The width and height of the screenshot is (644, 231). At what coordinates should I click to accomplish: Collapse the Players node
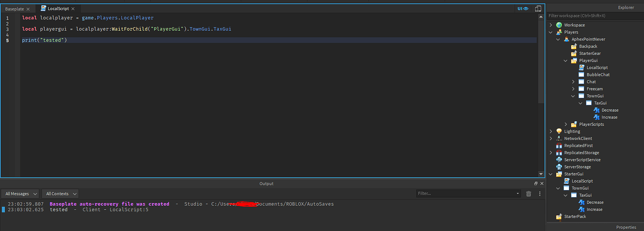tap(551, 32)
